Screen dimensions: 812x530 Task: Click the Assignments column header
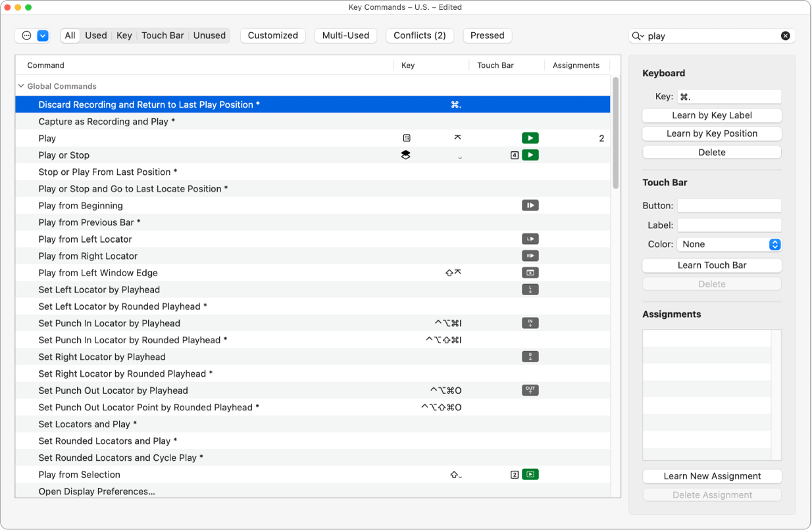click(576, 65)
